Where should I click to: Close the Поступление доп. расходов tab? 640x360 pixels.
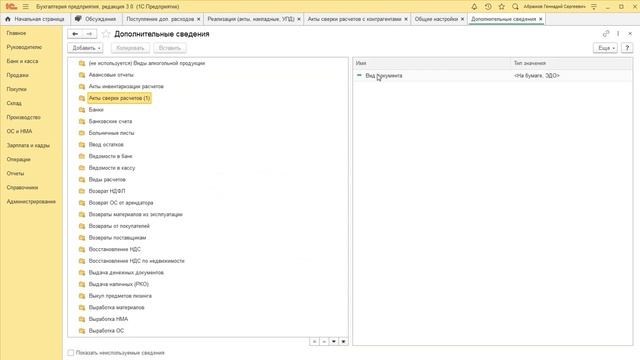199,19
